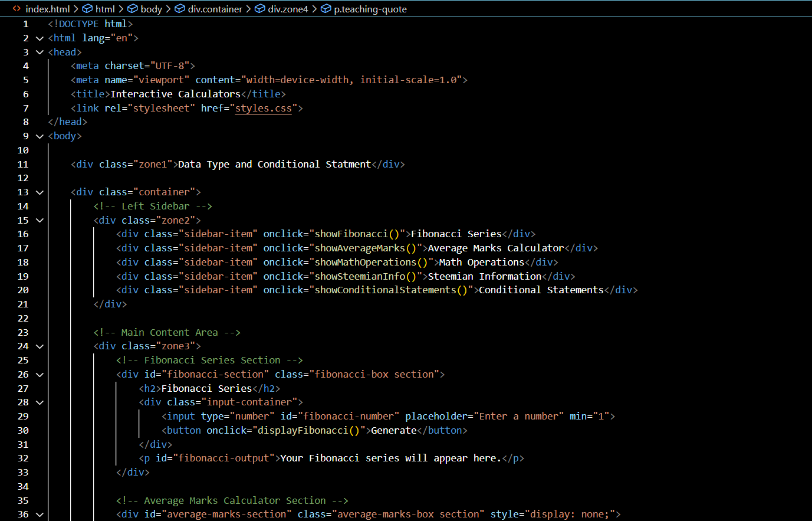The width and height of the screenshot is (812, 521).
Task: Click line number 10 in the gutter
Action: (x=23, y=150)
